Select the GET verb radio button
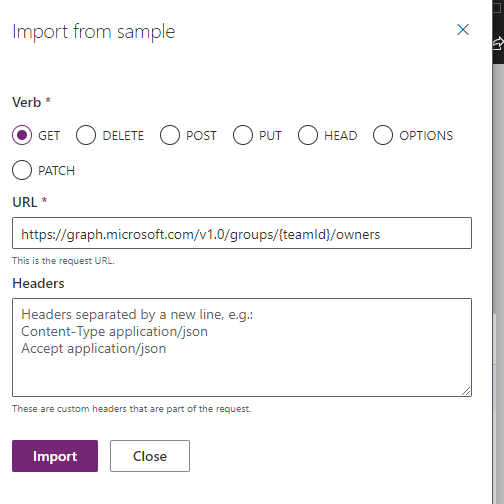The image size is (504, 504). click(x=22, y=135)
